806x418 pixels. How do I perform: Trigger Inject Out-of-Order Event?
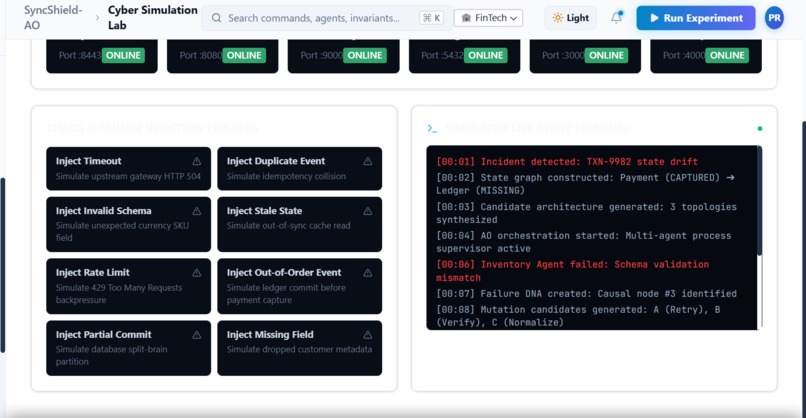[x=300, y=286]
